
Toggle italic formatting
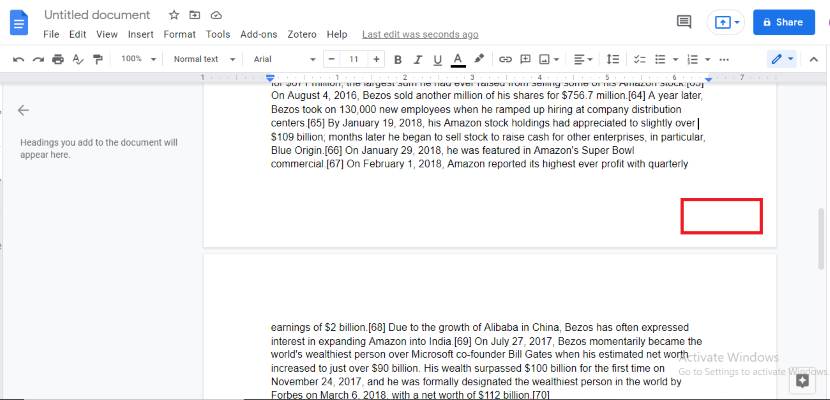click(418, 59)
